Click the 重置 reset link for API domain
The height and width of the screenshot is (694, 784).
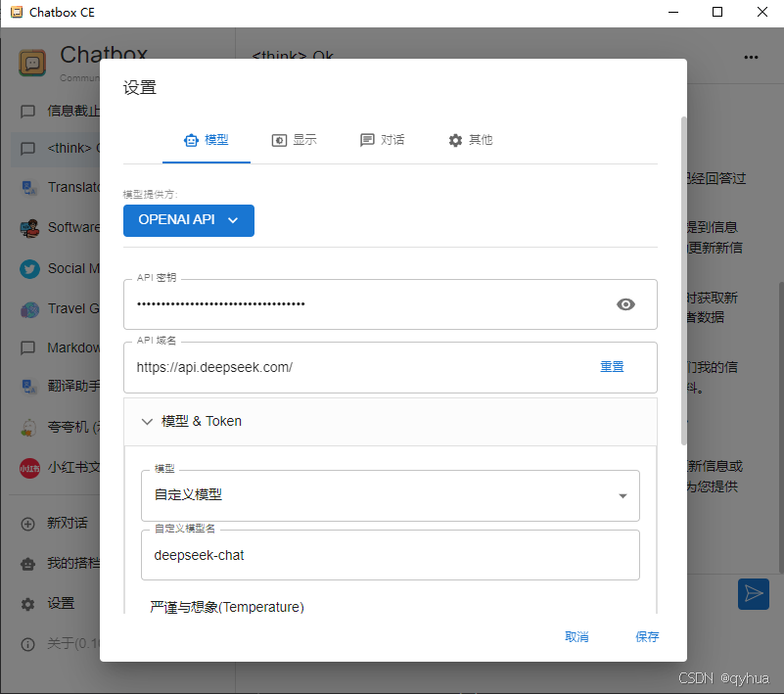pos(612,366)
